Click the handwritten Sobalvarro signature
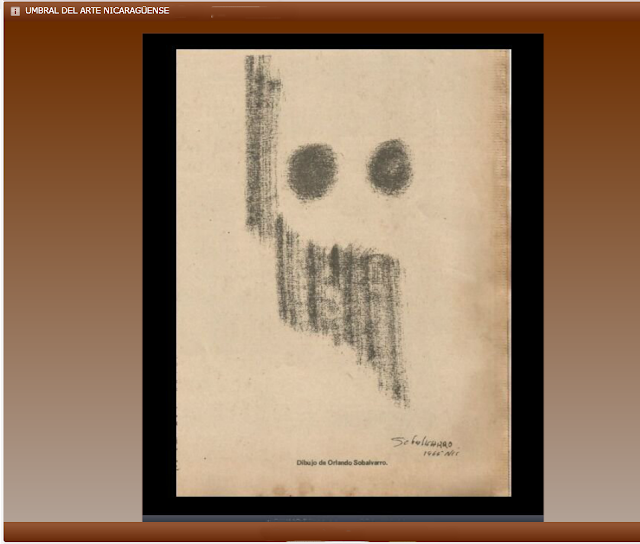640x544 pixels. (424, 445)
